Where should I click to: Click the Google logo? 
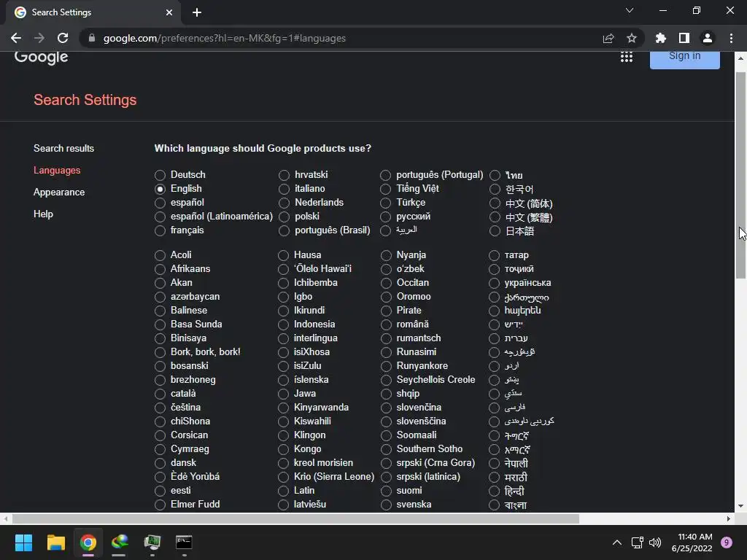click(x=42, y=57)
